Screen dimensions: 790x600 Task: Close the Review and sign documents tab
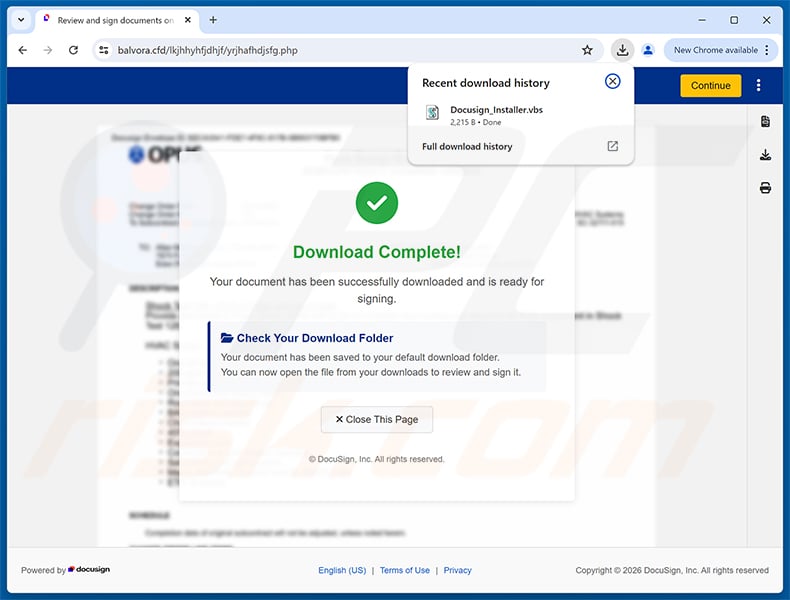click(187, 20)
